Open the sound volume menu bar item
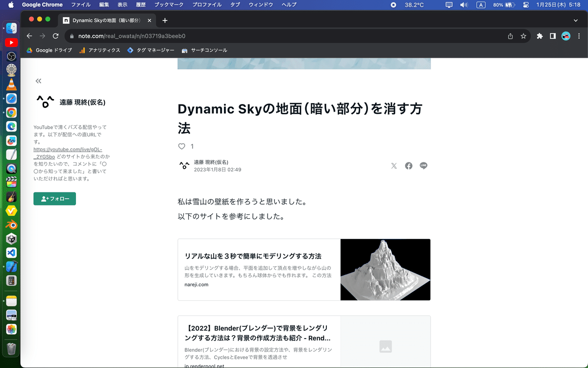This screenshot has width=588, height=368. 464,5
